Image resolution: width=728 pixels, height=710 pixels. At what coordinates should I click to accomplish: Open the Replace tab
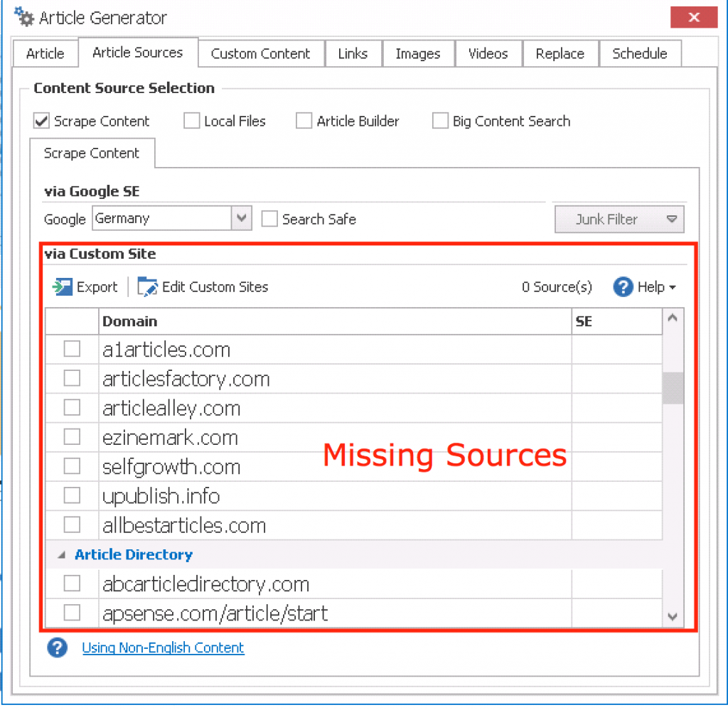(x=560, y=54)
